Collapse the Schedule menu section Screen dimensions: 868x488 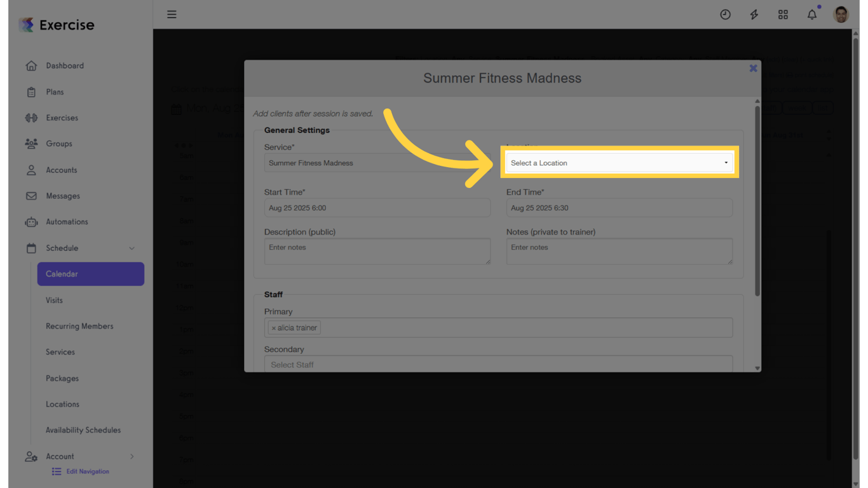[132, 248]
